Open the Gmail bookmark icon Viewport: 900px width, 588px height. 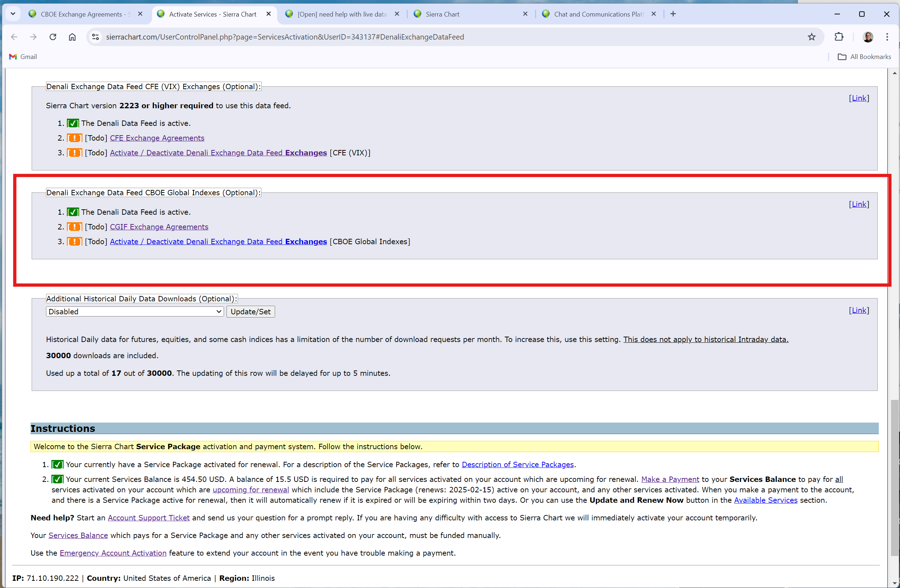[x=13, y=57]
